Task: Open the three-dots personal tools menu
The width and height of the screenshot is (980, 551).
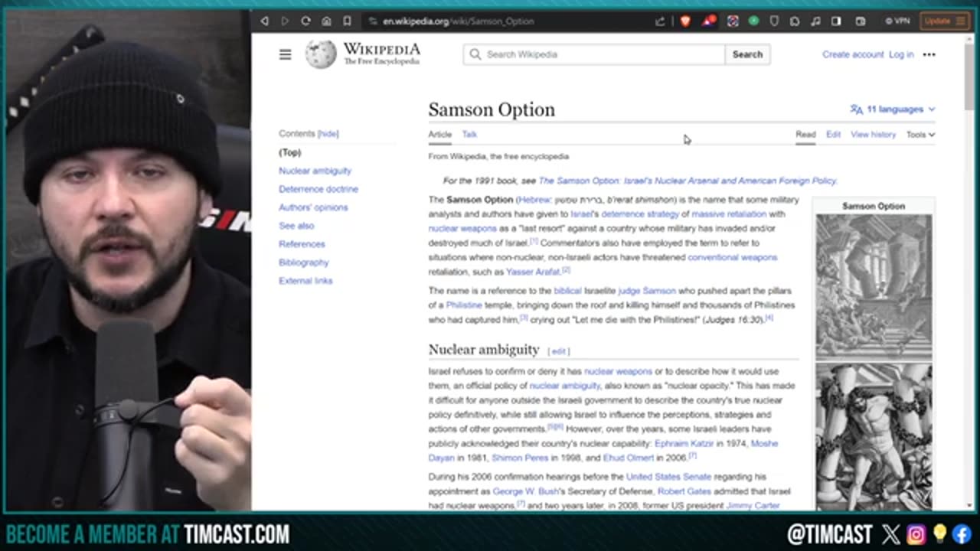Action: [929, 54]
